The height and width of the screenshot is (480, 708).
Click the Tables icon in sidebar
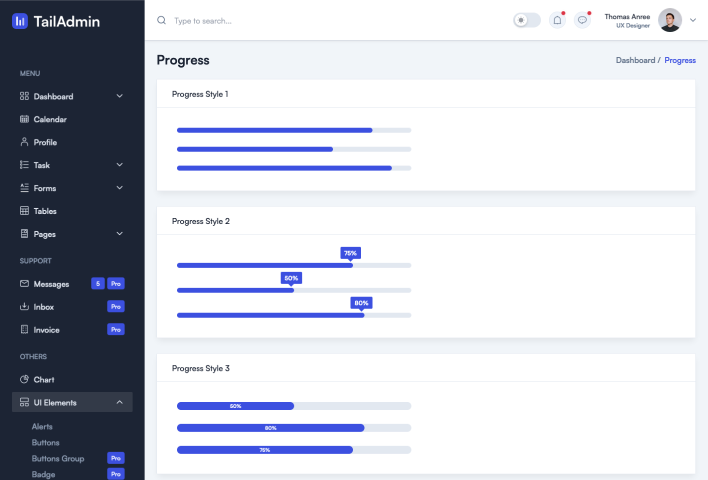coord(24,211)
